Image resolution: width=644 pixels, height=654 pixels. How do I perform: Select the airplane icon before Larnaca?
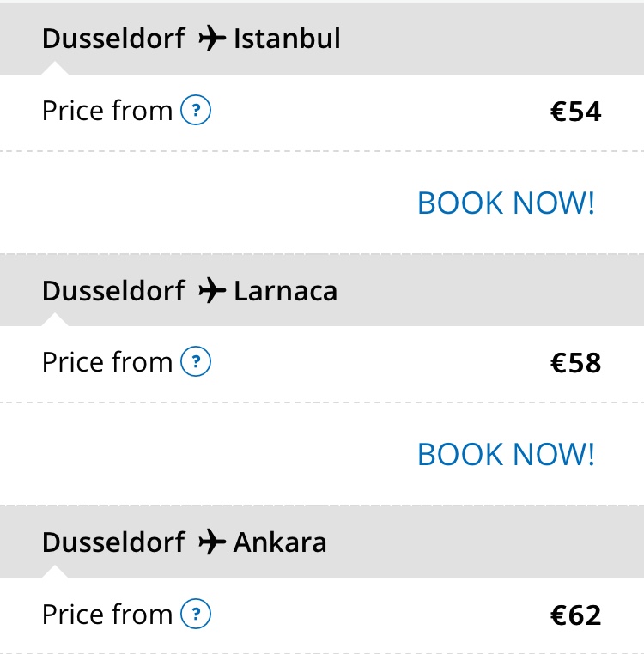(x=210, y=291)
